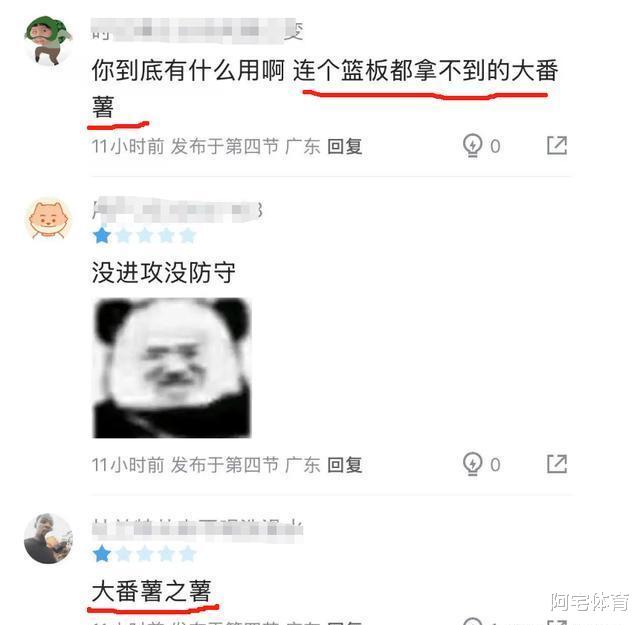
Task: Click the lightbulb icon under the 大番薯之薯 comment
Action: [473, 621]
